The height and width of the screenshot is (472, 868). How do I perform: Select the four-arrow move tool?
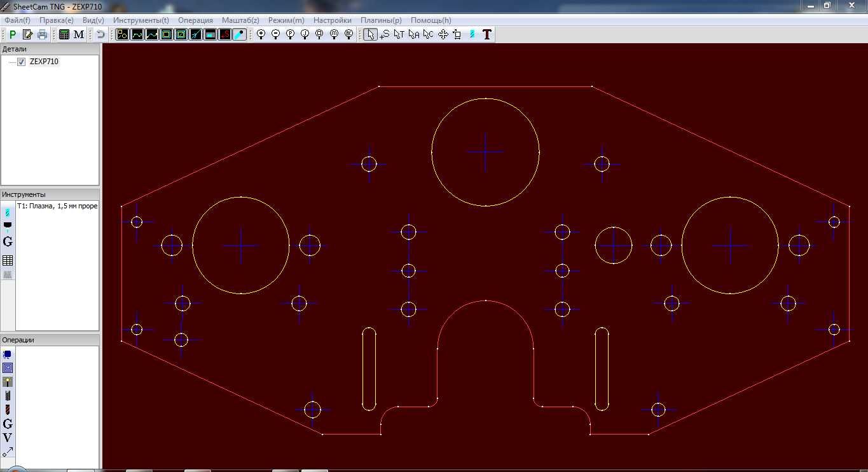(x=443, y=34)
